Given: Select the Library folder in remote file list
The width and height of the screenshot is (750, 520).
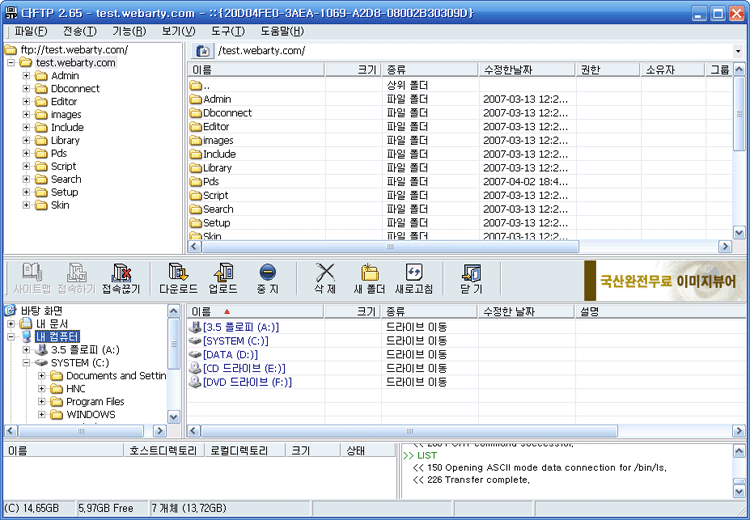Looking at the screenshot, I should point(218,168).
